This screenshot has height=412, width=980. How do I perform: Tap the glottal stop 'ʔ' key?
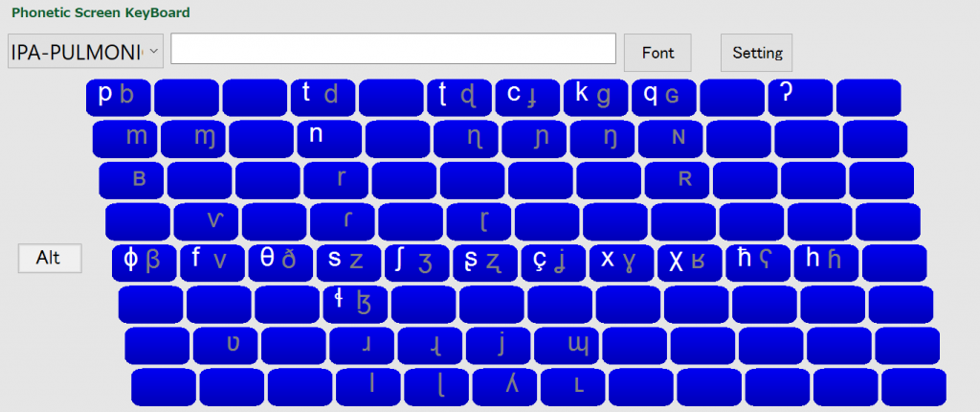[x=800, y=98]
